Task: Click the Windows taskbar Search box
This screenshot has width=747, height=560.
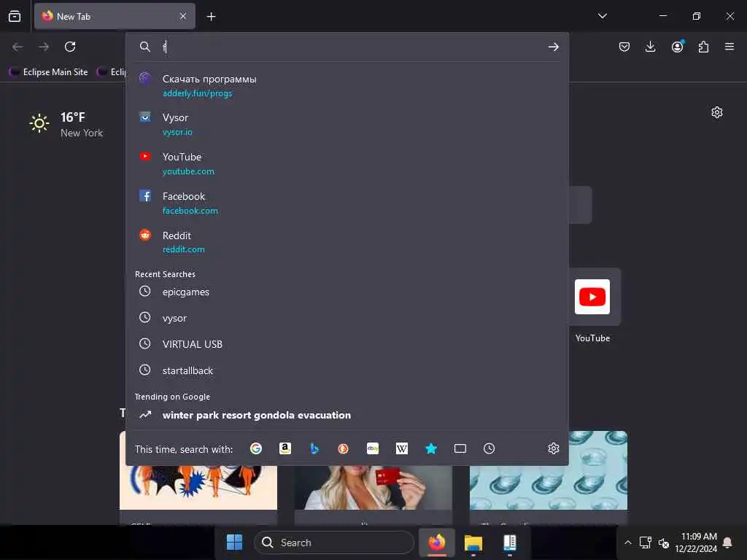Action: pos(334,542)
